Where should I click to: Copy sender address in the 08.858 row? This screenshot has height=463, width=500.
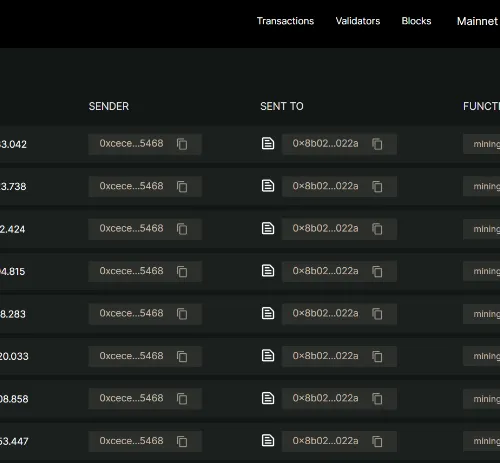click(182, 399)
